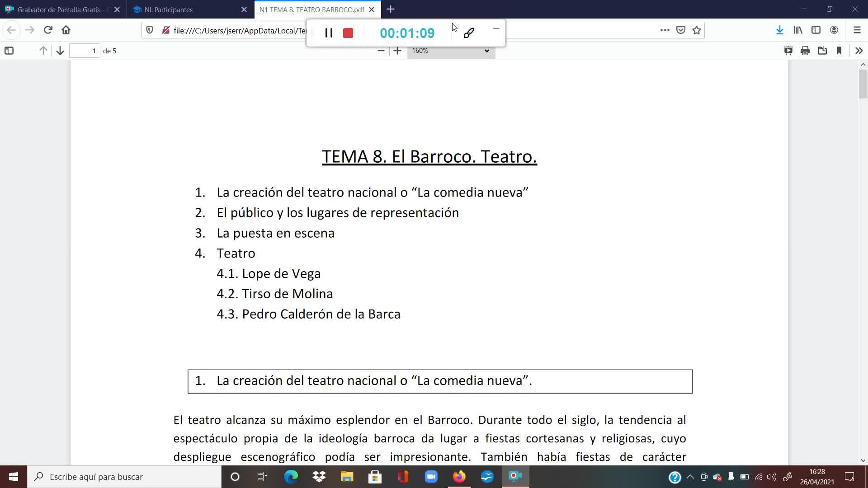The width and height of the screenshot is (868, 488).
Task: Toggle microphone icon in system tray
Action: pyautogui.click(x=731, y=477)
